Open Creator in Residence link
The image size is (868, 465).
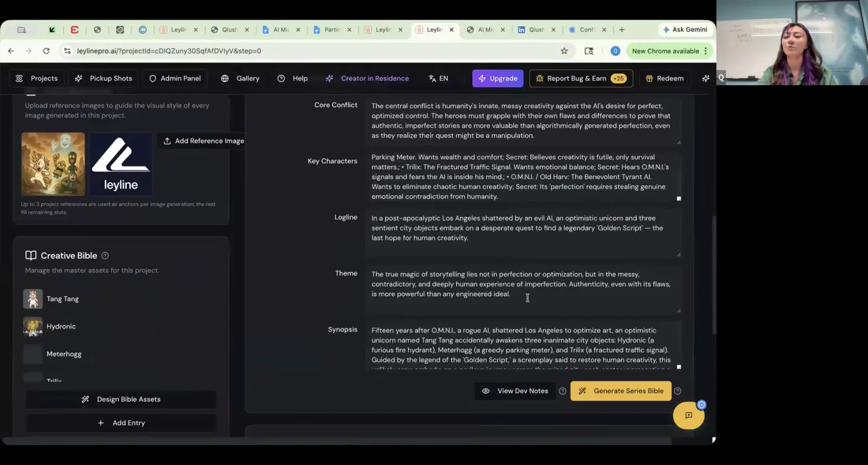[x=367, y=79]
